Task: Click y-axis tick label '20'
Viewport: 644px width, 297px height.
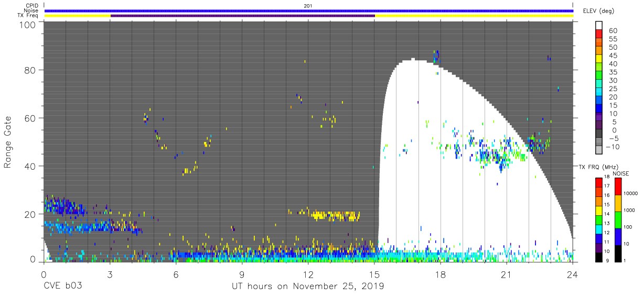Action: click(30, 215)
